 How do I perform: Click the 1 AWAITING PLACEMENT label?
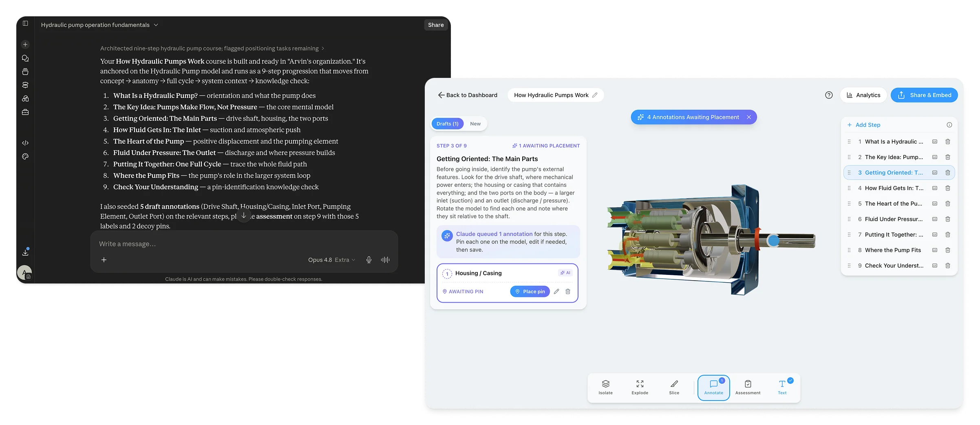[x=546, y=146]
